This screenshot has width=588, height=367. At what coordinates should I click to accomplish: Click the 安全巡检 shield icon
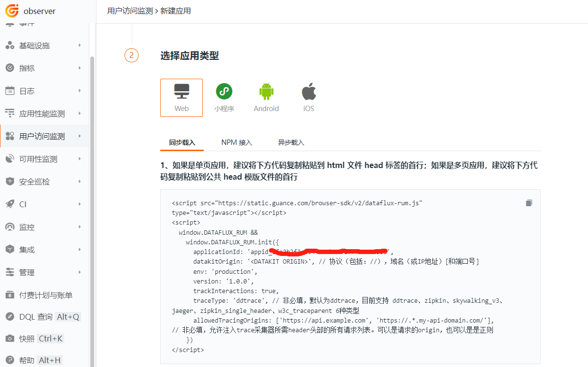pyautogui.click(x=10, y=182)
